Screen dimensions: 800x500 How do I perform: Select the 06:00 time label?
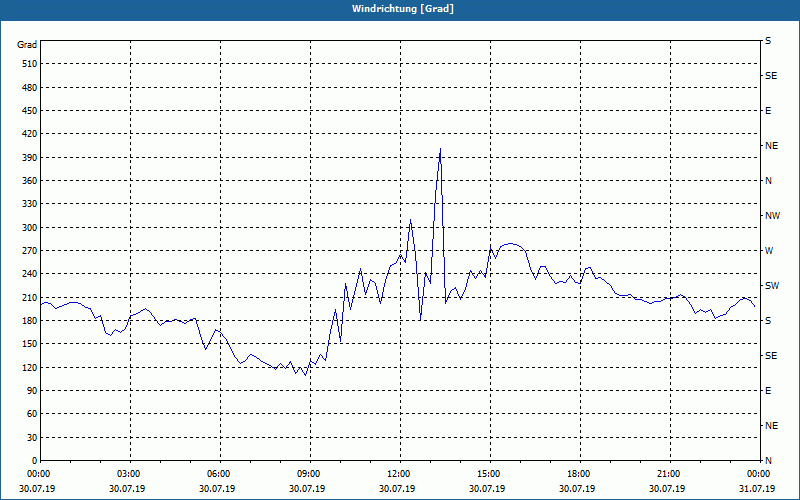click(218, 474)
